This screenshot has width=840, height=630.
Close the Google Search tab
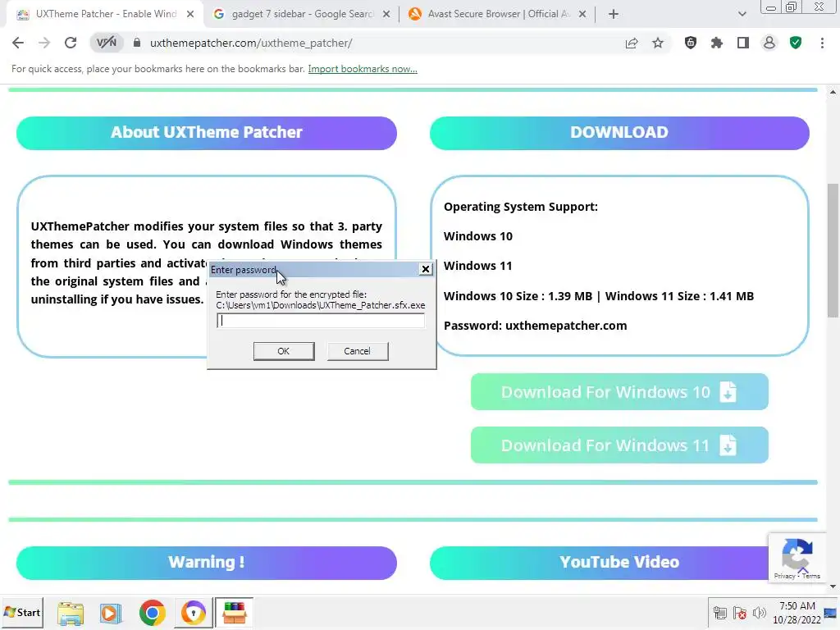point(386,15)
